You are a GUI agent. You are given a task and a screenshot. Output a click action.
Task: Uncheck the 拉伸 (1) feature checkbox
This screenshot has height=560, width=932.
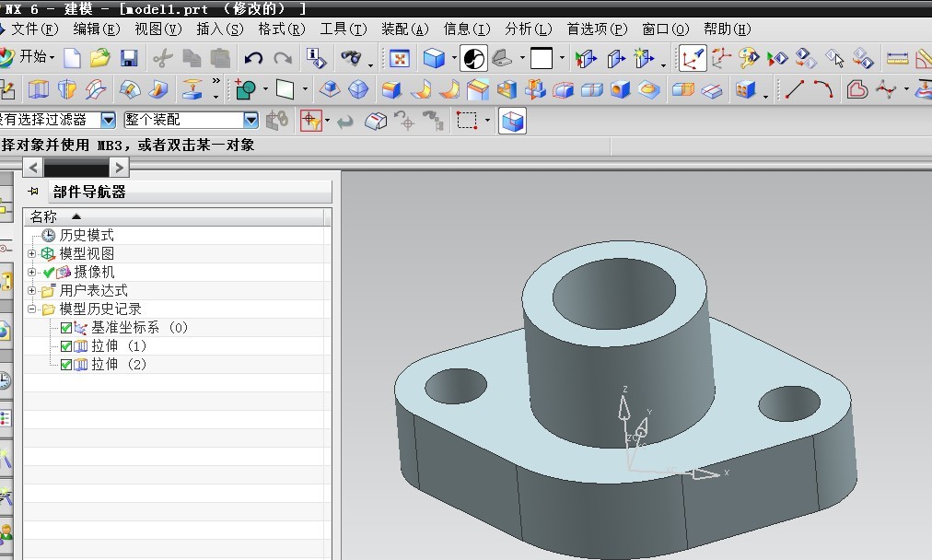pos(66,346)
